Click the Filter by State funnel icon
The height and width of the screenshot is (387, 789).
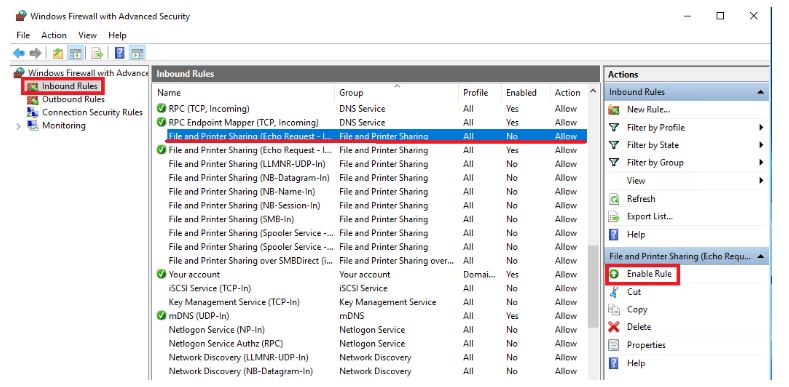pos(614,145)
